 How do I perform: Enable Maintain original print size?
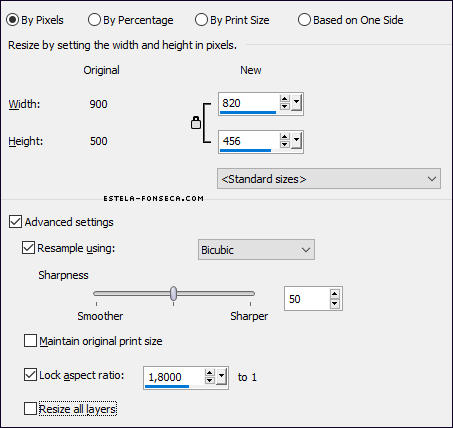coord(30,341)
